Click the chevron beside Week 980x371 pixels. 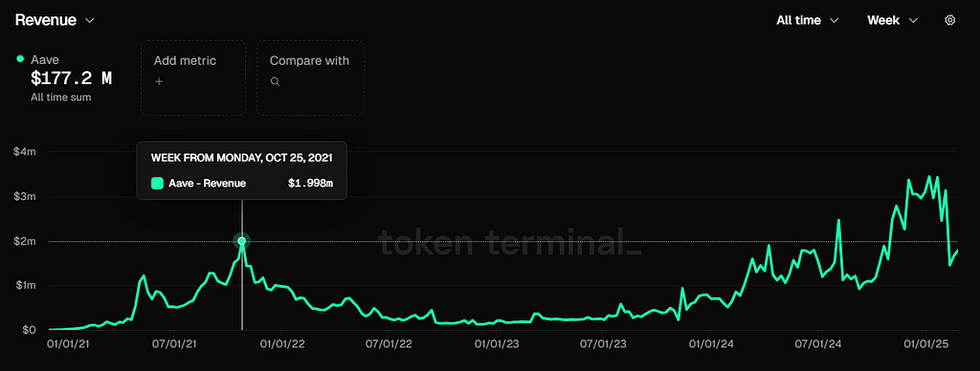point(913,21)
